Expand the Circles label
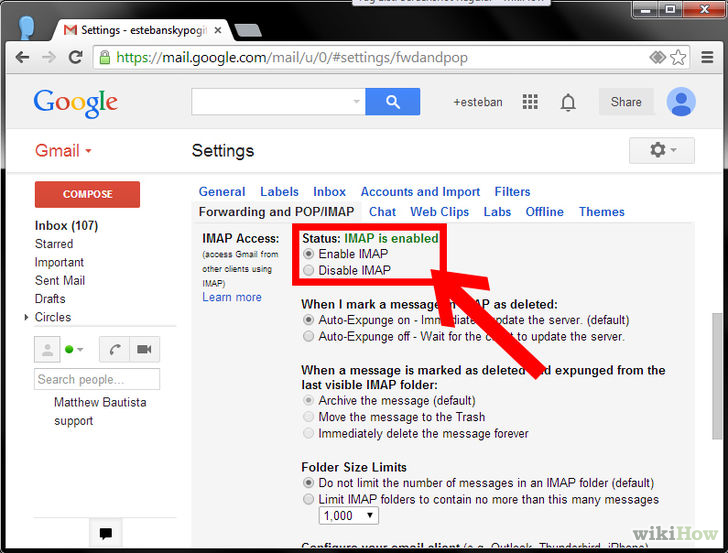728x553 pixels. pos(26,317)
